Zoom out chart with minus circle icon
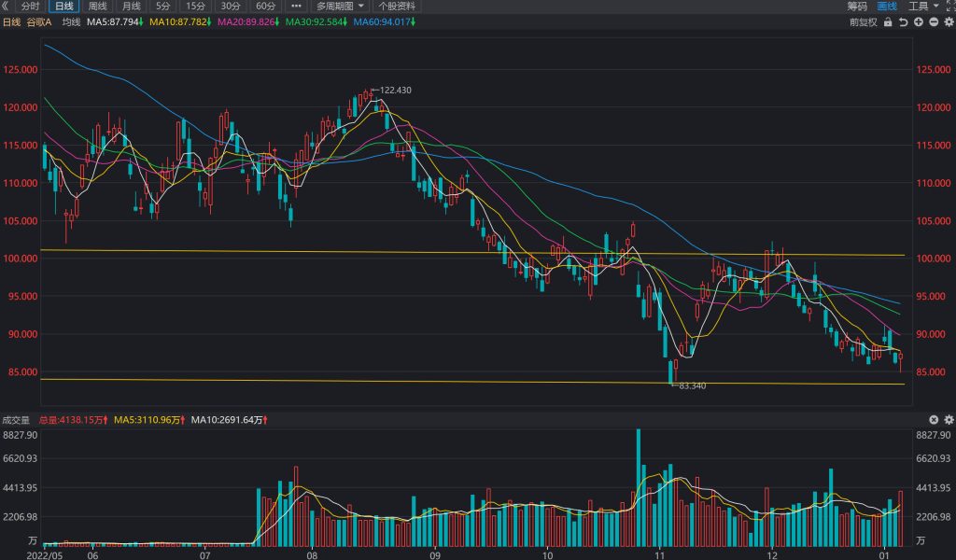The width and height of the screenshot is (956, 560). 934,22
